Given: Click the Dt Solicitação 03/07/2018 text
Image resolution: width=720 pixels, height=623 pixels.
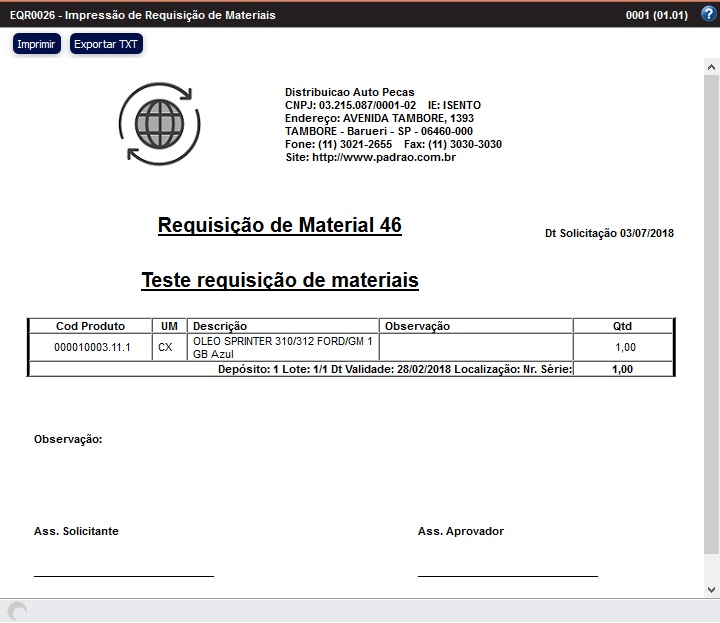Looking at the screenshot, I should pyautogui.click(x=609, y=233).
